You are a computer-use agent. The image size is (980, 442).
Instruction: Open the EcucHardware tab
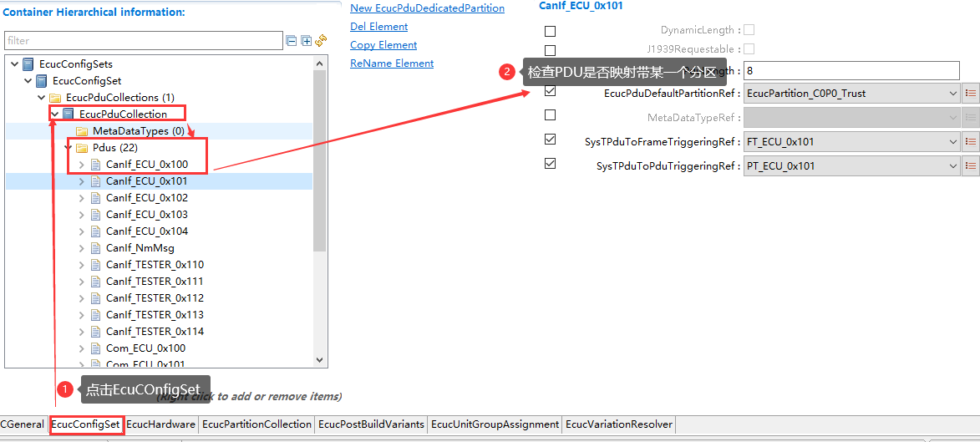160,424
